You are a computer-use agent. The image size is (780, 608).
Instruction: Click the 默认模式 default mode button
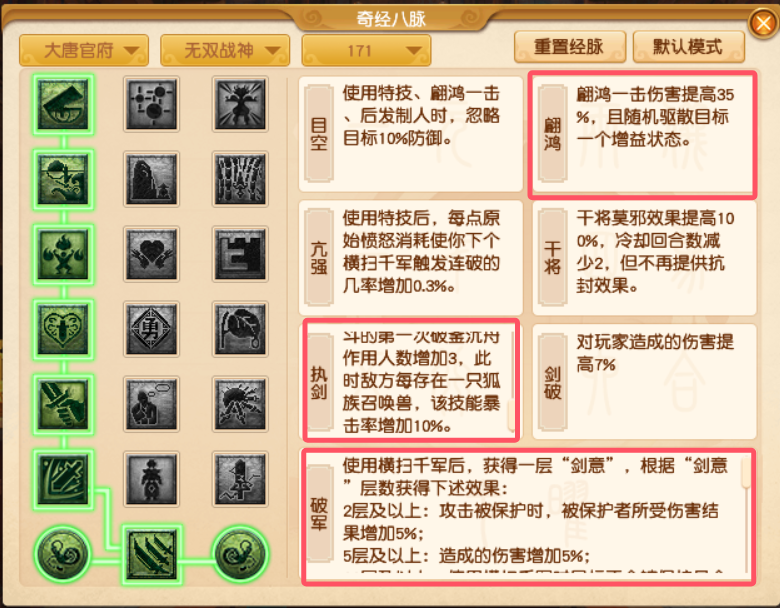688,47
